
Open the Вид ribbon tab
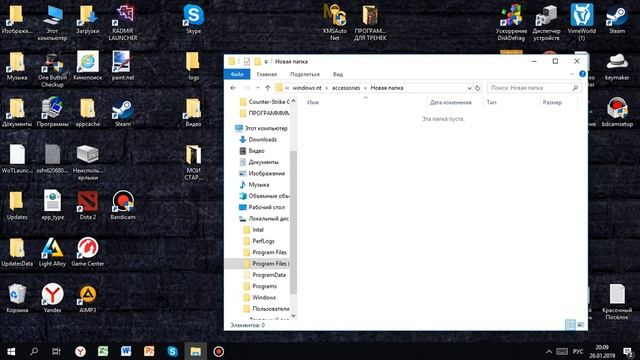[x=338, y=74]
